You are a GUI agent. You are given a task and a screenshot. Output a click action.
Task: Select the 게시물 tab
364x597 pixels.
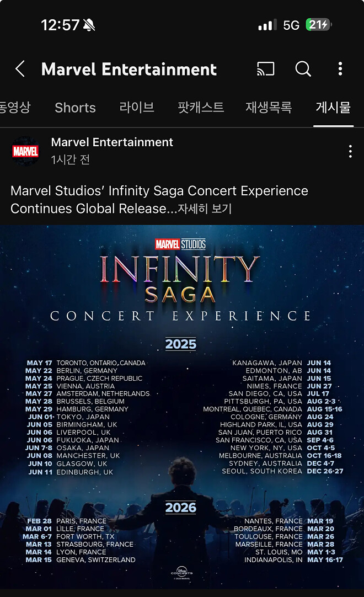(333, 108)
